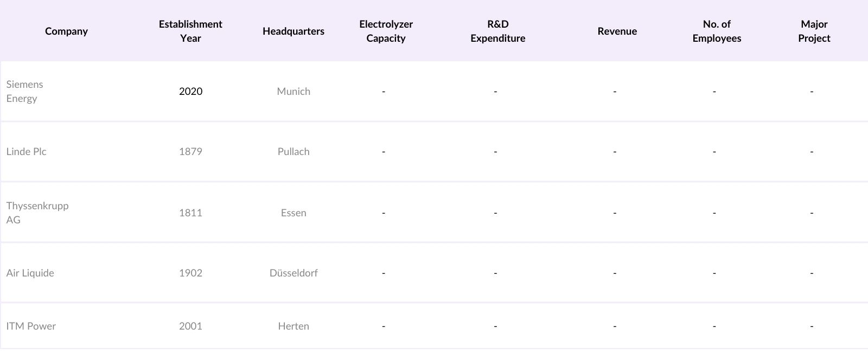Click the 2020 establishment year cell
Screen dimensions: 868x354
coord(190,91)
